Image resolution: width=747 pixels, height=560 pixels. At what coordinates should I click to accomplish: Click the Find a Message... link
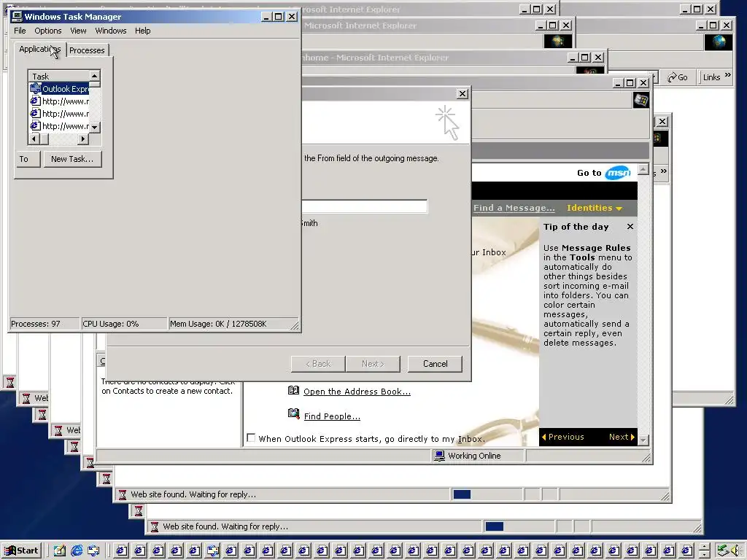tap(514, 208)
